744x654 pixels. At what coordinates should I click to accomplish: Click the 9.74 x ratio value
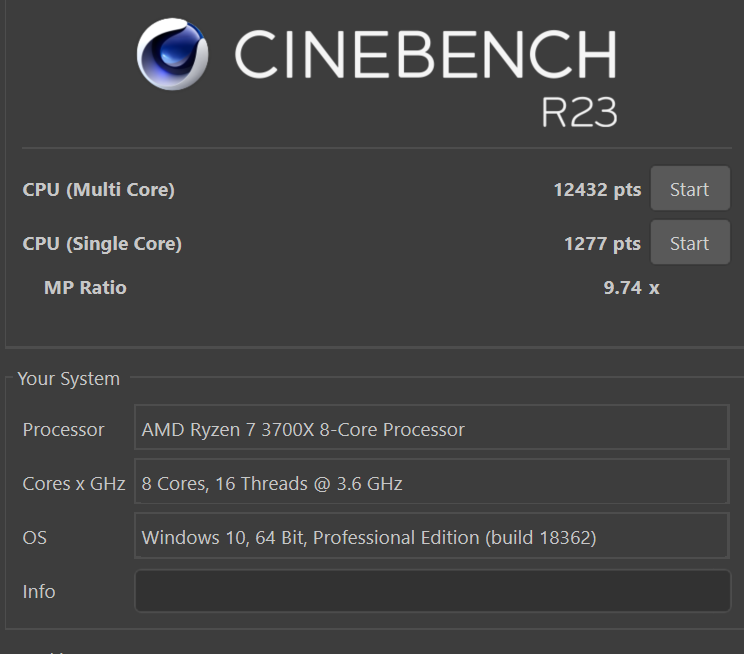point(632,288)
